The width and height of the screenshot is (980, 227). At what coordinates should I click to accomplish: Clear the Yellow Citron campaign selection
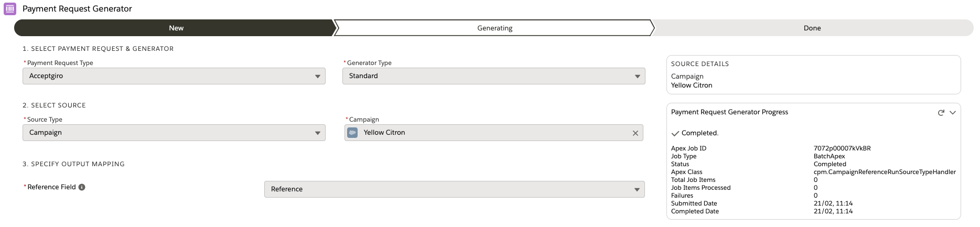tap(635, 133)
